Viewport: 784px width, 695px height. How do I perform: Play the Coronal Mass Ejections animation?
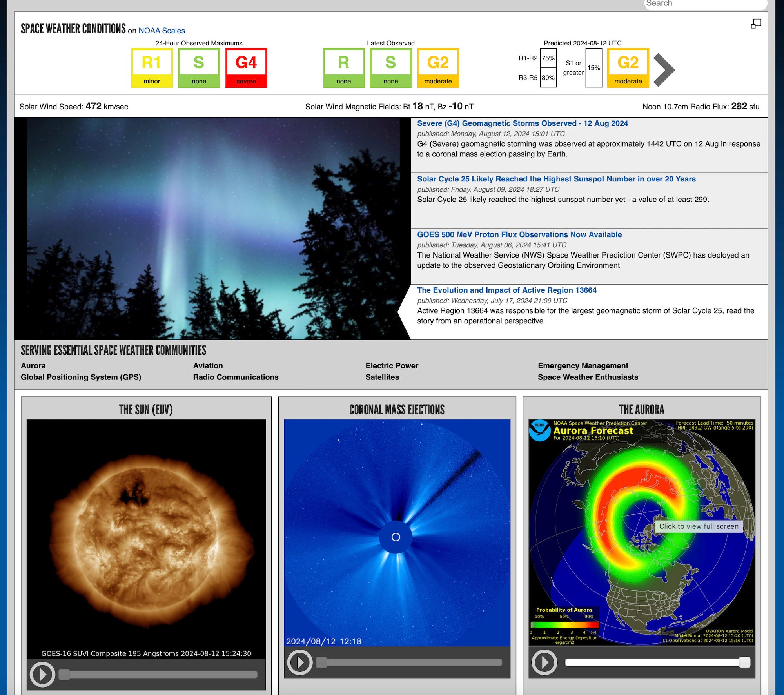click(300, 662)
